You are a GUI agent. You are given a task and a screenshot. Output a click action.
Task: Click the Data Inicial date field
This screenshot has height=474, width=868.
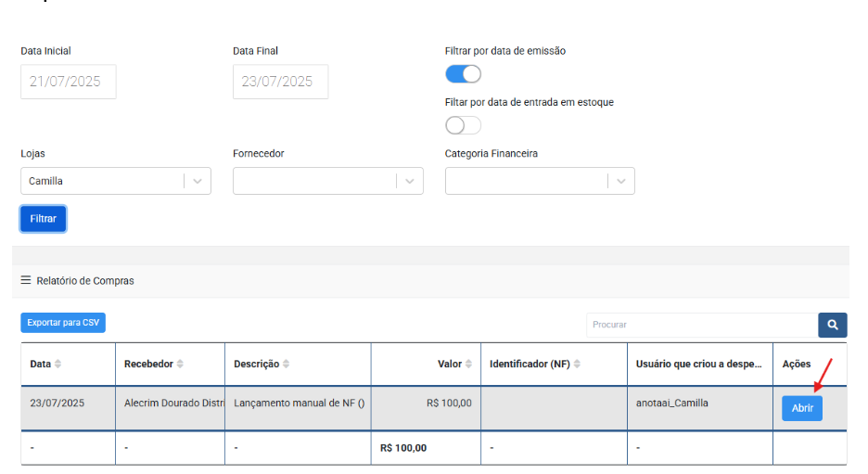[68, 82]
